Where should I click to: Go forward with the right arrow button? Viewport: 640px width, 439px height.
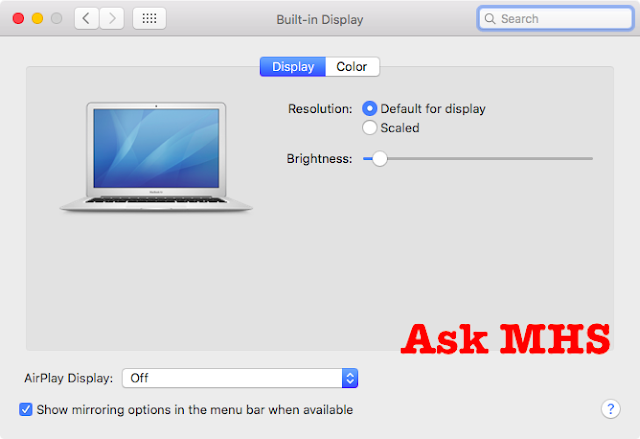pyautogui.click(x=112, y=18)
